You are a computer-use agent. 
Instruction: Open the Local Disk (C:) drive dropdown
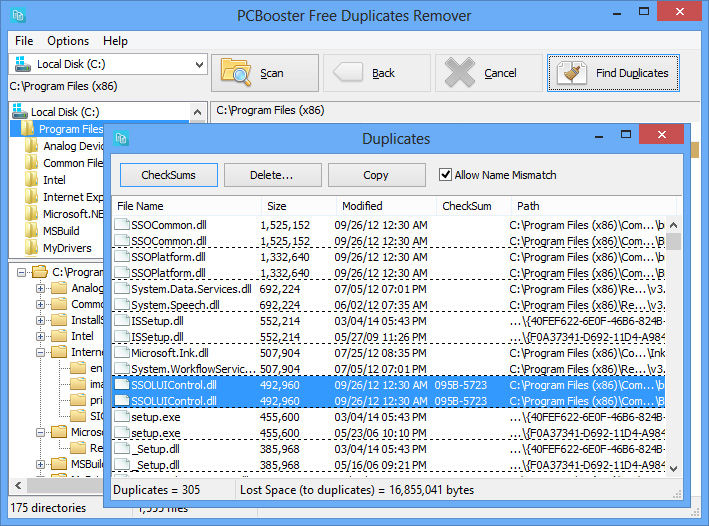pos(199,64)
